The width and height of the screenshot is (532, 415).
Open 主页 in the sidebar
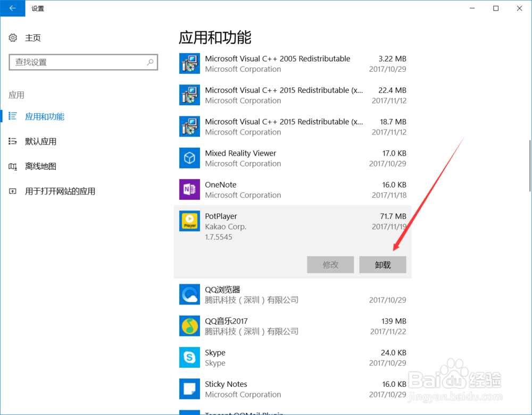point(33,38)
